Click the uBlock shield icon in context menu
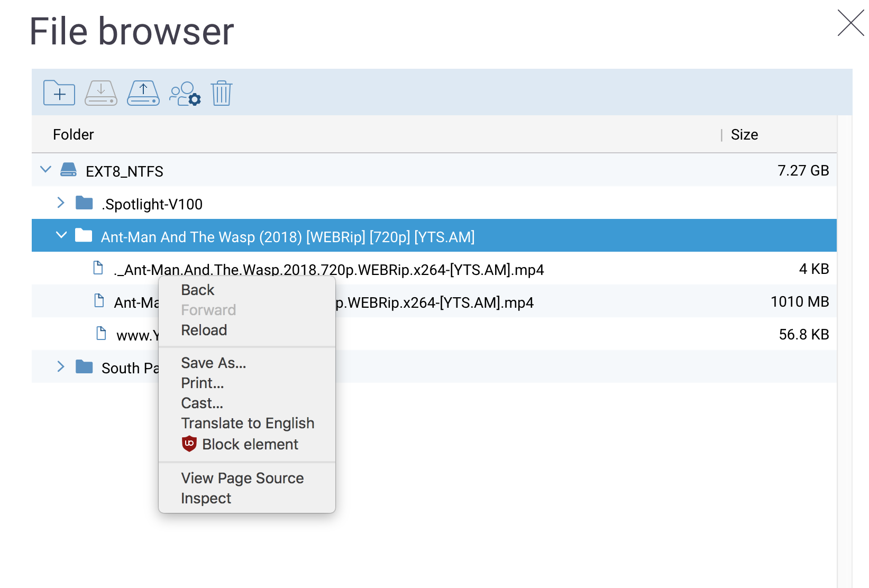The height and width of the screenshot is (588, 869). coord(189,444)
